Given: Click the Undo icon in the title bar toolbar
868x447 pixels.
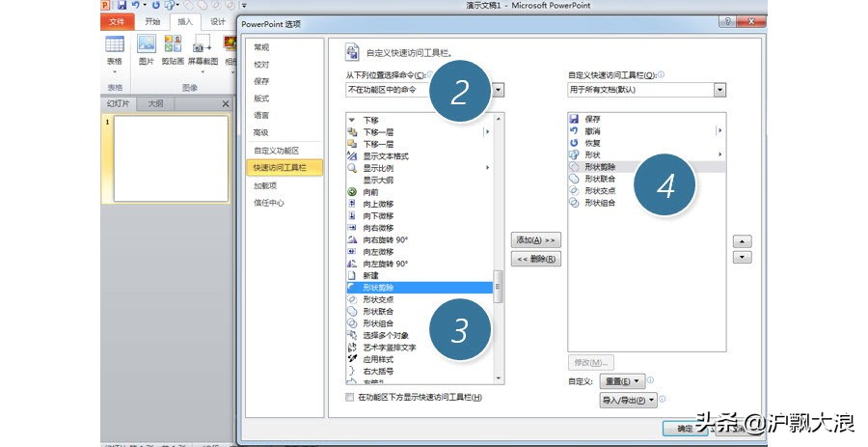Looking at the screenshot, I should (135, 6).
